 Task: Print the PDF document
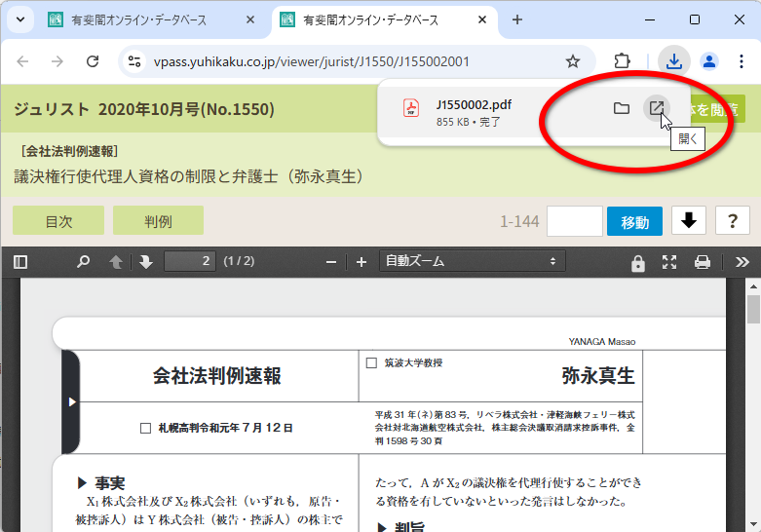tap(702, 262)
